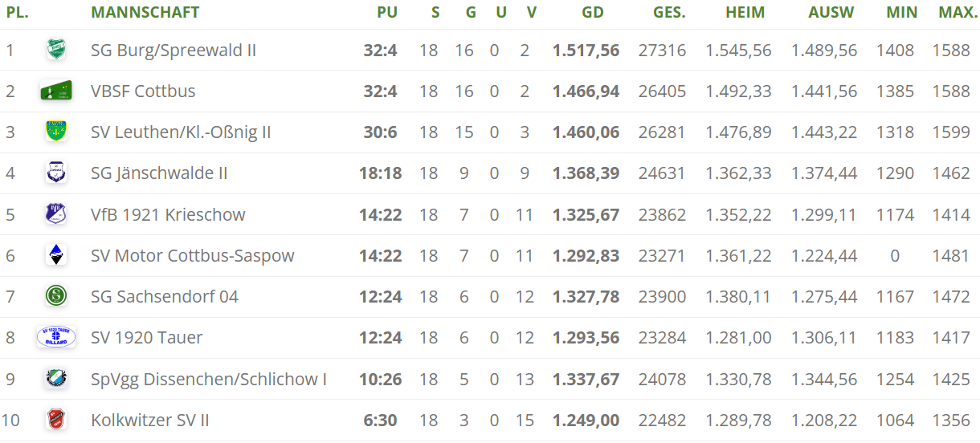Click the Kolkwitzer SV II red crest
This screenshot has width=980, height=443.
(56, 420)
